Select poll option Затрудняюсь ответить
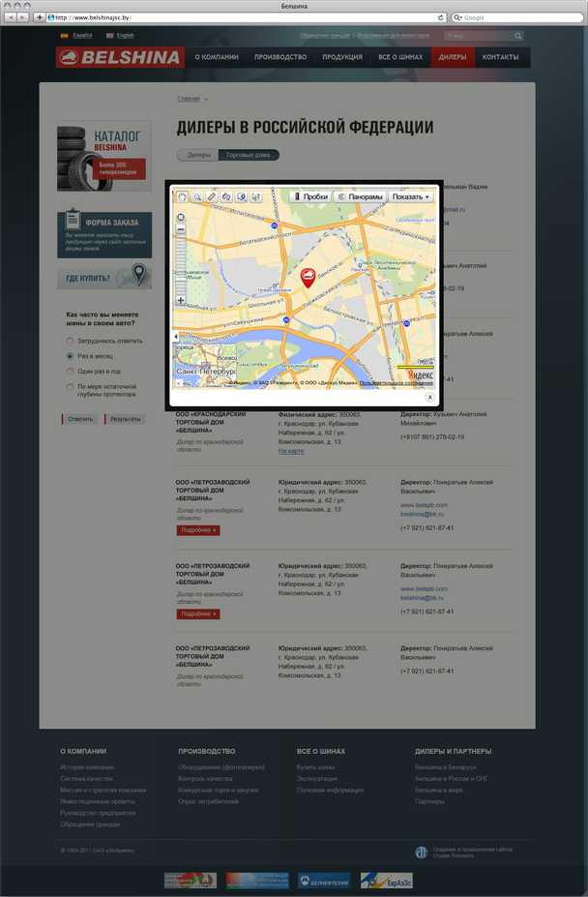The width and height of the screenshot is (588, 897). (x=70, y=341)
